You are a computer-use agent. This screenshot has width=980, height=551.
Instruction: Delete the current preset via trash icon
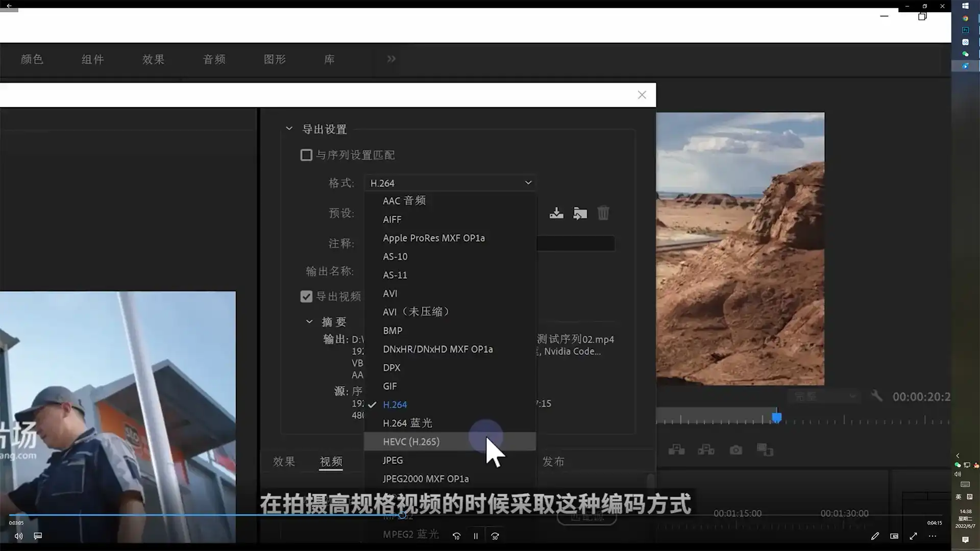tap(603, 213)
